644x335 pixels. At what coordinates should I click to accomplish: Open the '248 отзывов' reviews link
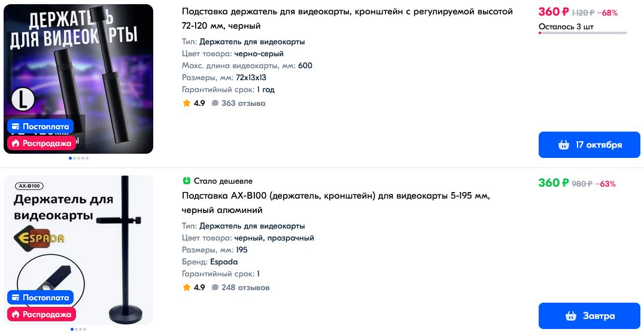tap(245, 288)
